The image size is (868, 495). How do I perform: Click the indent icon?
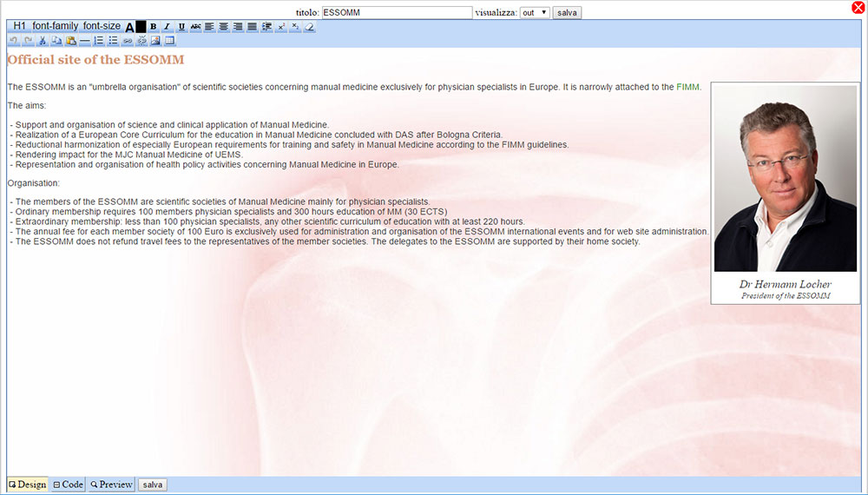266,27
